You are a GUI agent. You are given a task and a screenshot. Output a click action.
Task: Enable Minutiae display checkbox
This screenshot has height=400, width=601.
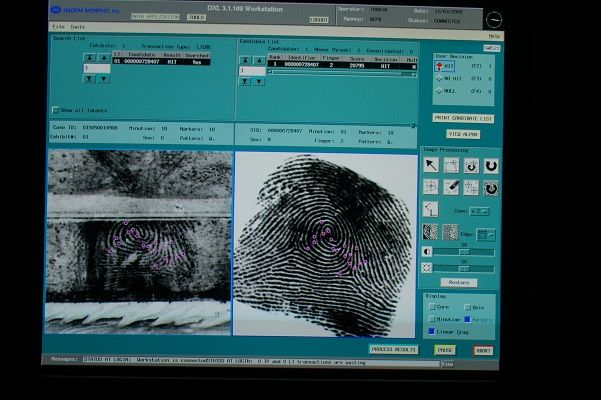(432, 319)
